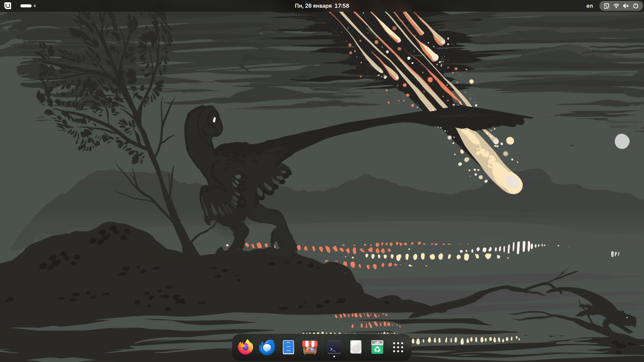This screenshot has width=644, height=362.
Task: Click the active workspace pill indicator
Action: pyautogui.click(x=26, y=6)
